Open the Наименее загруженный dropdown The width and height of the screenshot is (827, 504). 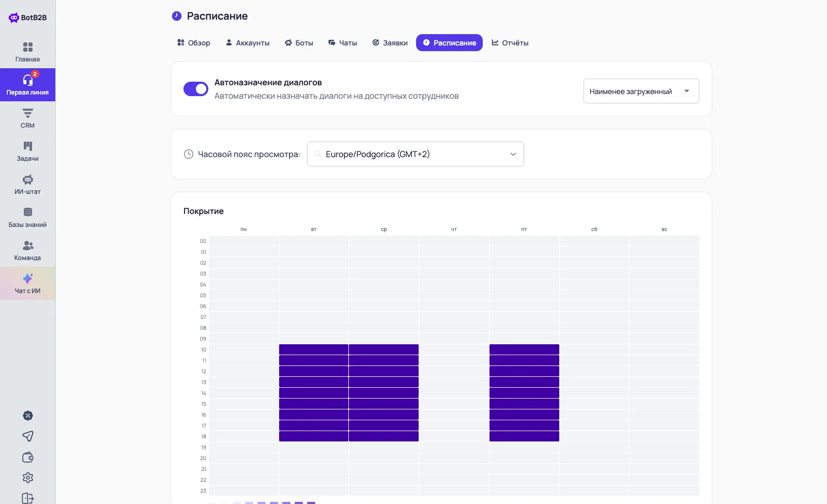click(x=641, y=91)
